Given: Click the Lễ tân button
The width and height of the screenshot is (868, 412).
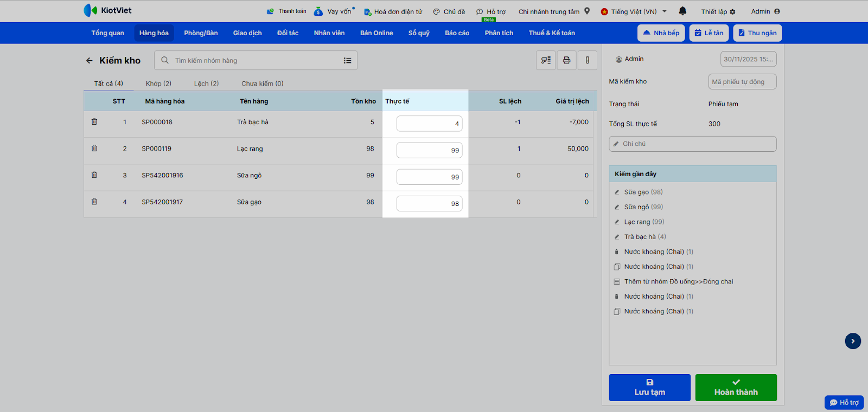Looking at the screenshot, I should tap(709, 33).
